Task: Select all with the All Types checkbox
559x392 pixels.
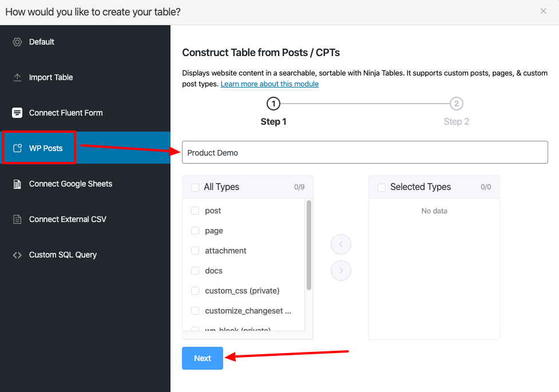Action: click(x=195, y=187)
